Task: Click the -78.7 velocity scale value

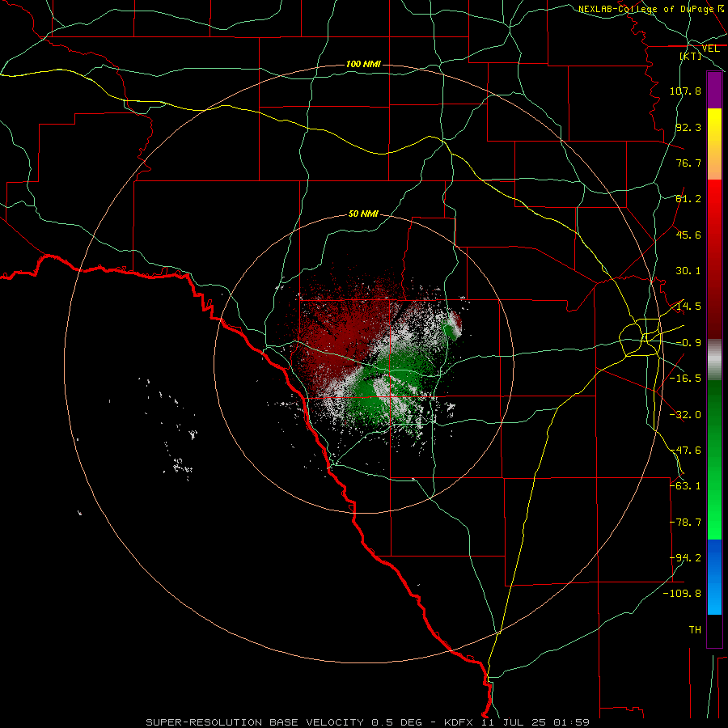Action: coord(685,523)
